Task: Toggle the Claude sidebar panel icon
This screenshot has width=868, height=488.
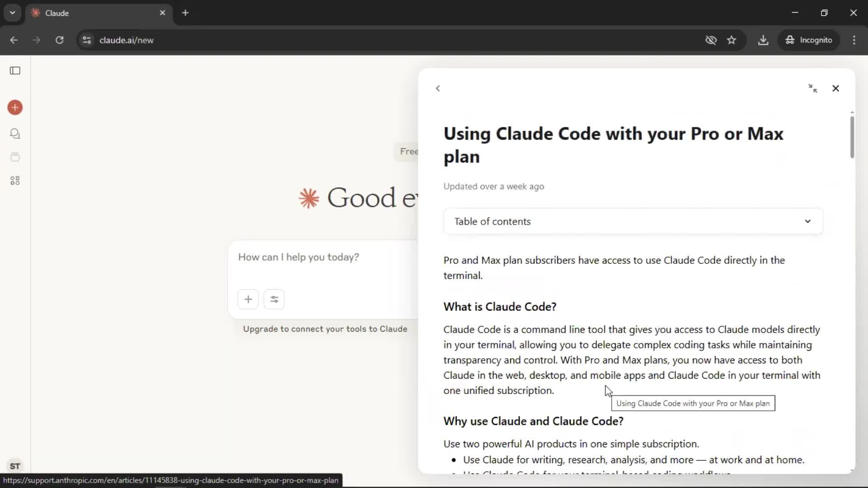Action: [x=15, y=70]
